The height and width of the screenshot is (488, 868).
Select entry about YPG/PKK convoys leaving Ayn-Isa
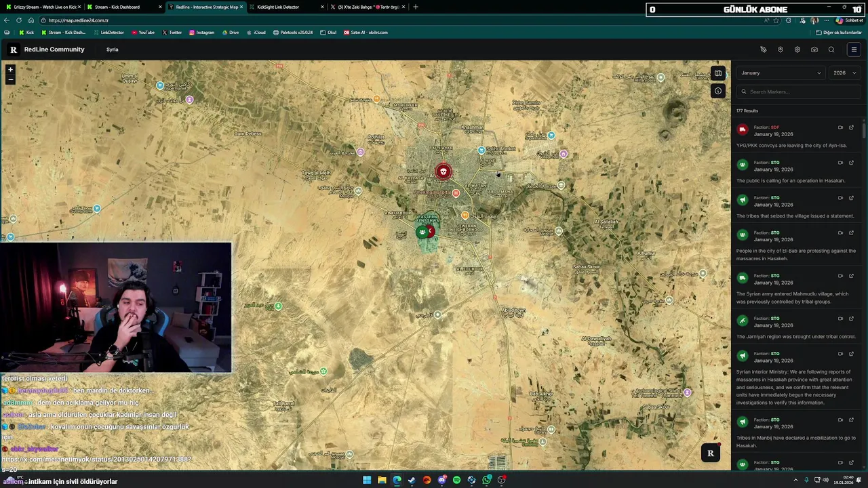(796, 136)
